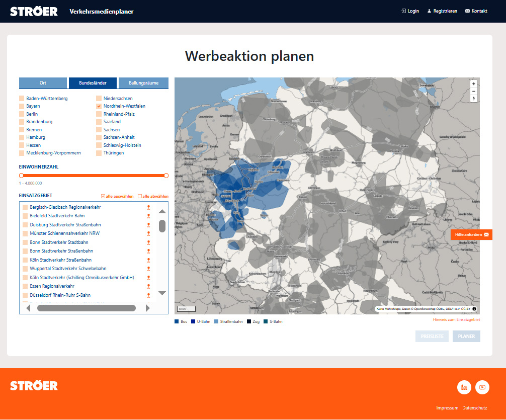
Task: Switch to the Ort tab
Action: pyautogui.click(x=43, y=83)
